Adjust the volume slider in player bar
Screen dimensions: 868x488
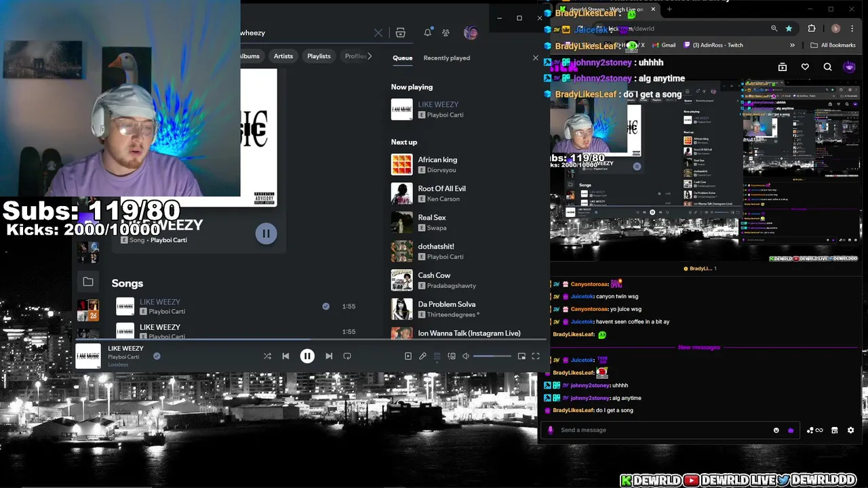(492, 356)
